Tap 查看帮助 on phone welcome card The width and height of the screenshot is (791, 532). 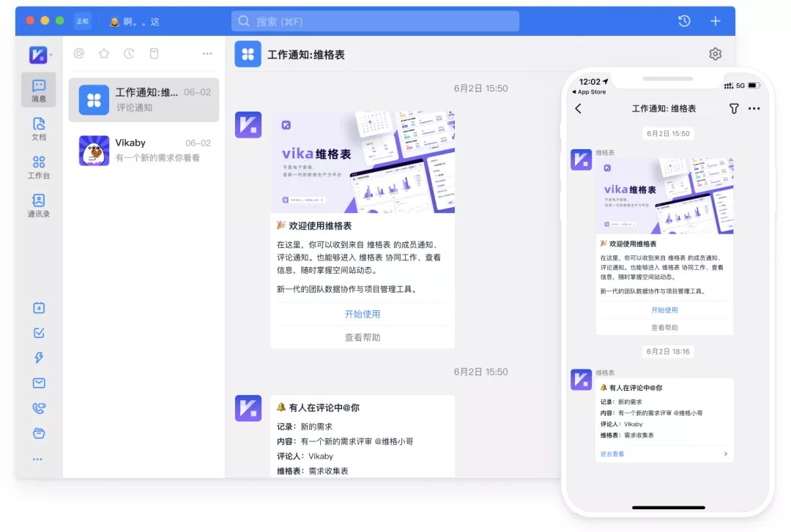pos(664,327)
